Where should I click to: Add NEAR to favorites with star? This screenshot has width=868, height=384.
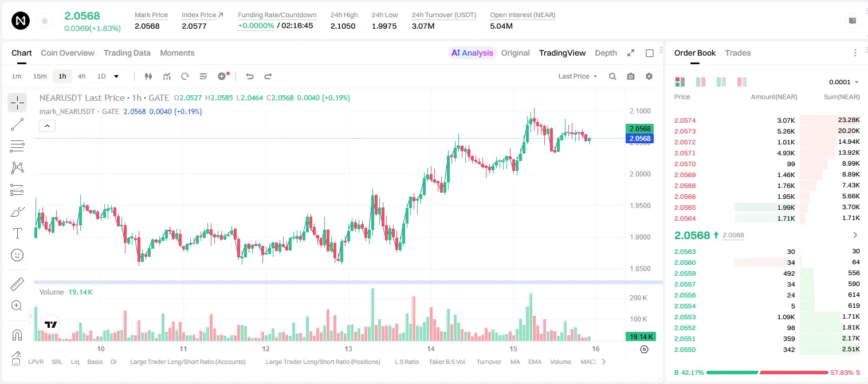[x=45, y=21]
